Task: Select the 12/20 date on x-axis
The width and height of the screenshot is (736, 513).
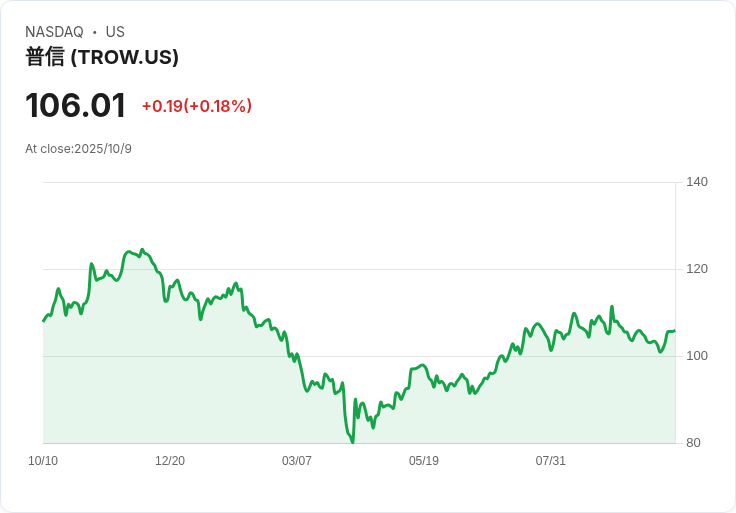Action: 170,461
